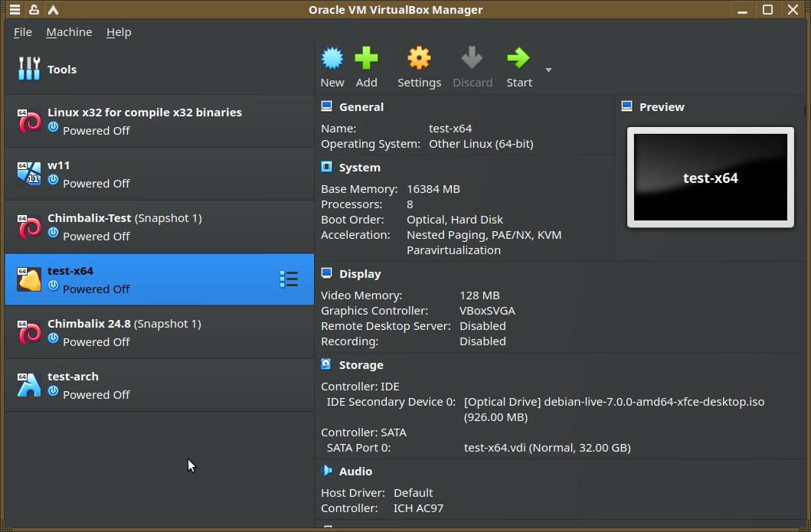Click the Remote Desktop Server value Disabled
This screenshot has height=532, width=811.
coord(482,326)
